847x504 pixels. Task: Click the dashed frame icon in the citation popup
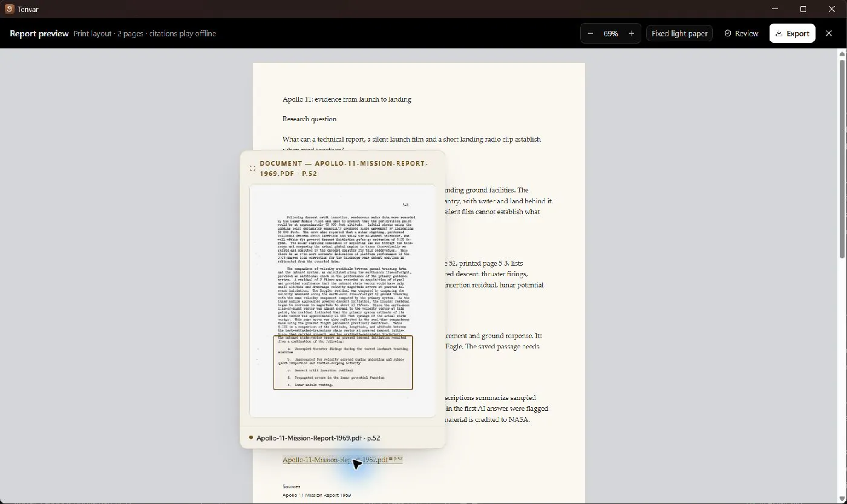252,168
